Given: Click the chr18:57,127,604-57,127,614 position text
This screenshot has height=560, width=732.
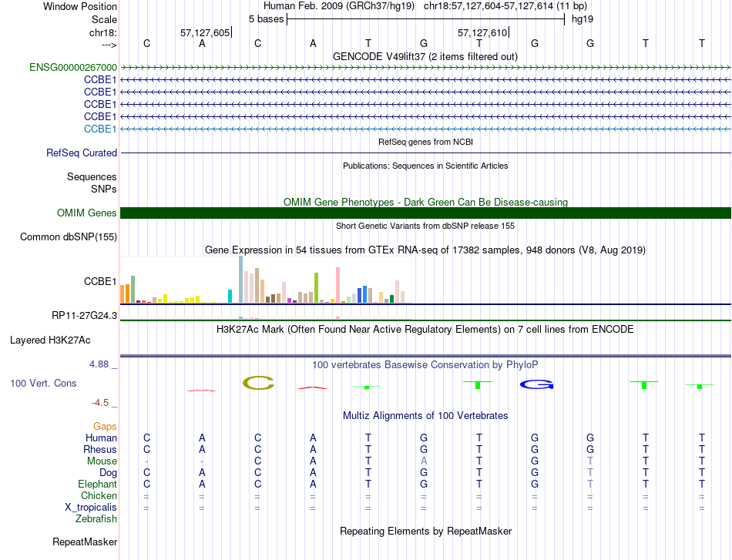Looking at the screenshot, I should (x=505, y=6).
